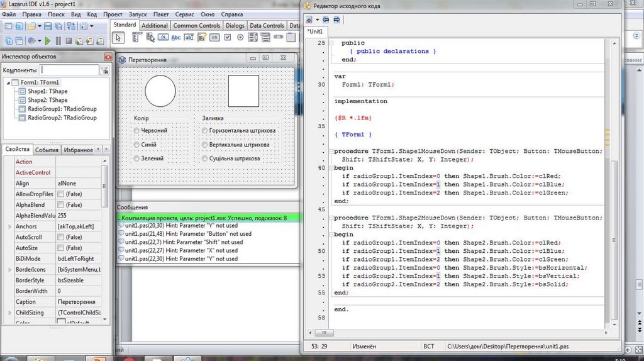The image size is (644, 361).
Task: Expand the Anchors property
Action: (x=9, y=226)
